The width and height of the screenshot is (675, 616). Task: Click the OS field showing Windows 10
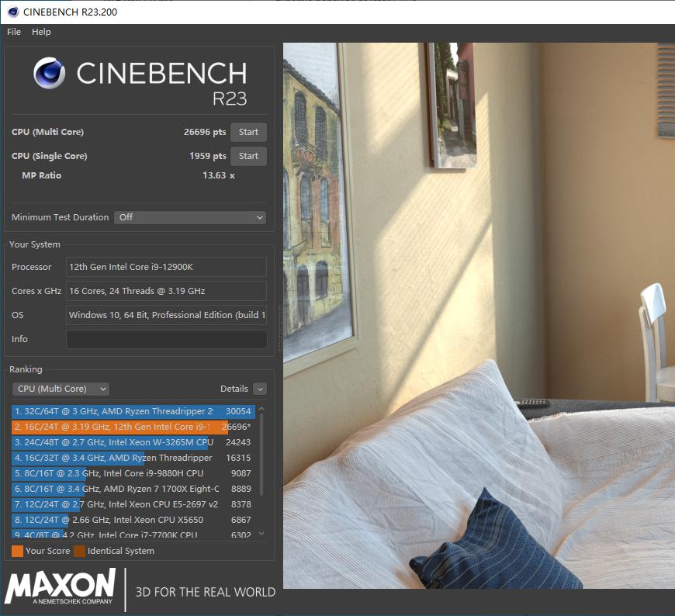pyautogui.click(x=166, y=315)
